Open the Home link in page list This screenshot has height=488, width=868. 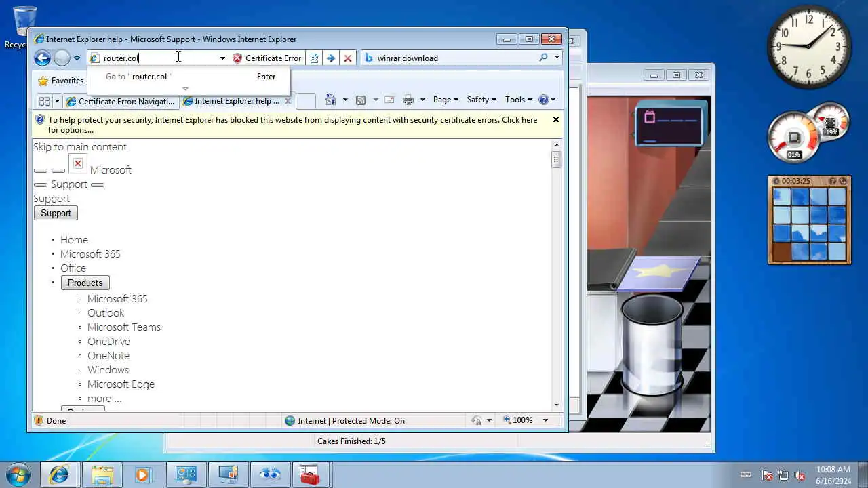coord(74,240)
